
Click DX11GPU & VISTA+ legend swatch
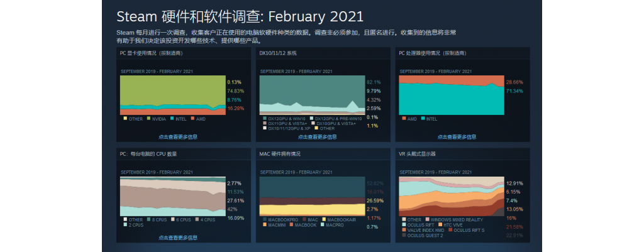pyautogui.click(x=265, y=123)
